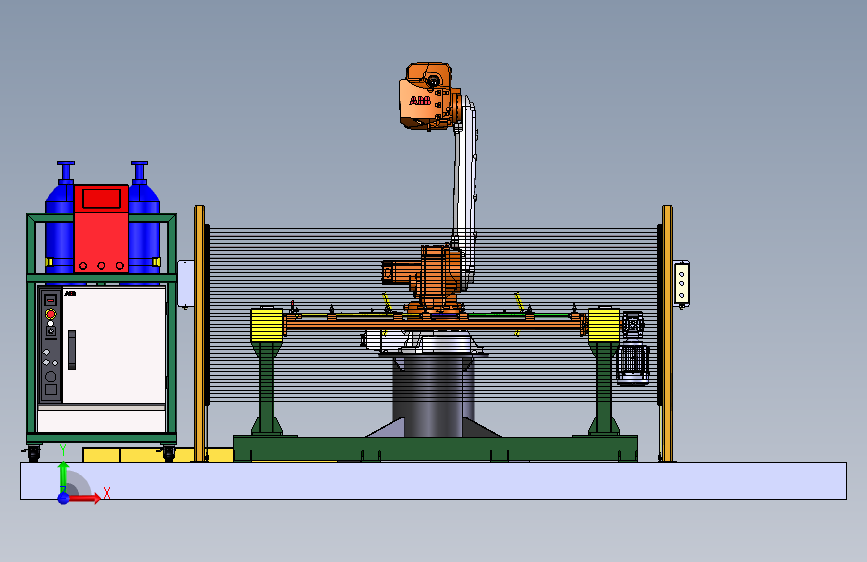Screen dimensions: 867x562
Task: Pick the left green support column
Action: pos(267,388)
